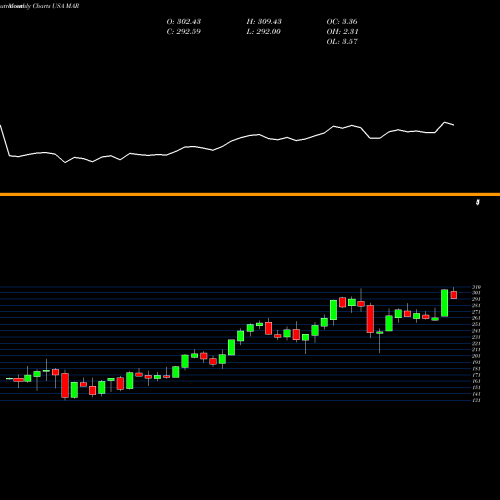Click the high value 'H: 309.43'
This screenshot has width=500, height=500.
point(264,22)
